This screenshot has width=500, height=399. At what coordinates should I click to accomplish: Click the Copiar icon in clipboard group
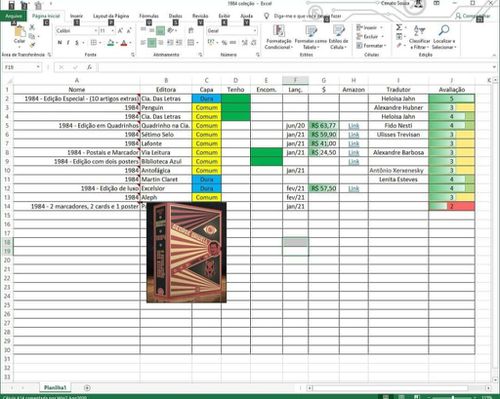pos(32,36)
